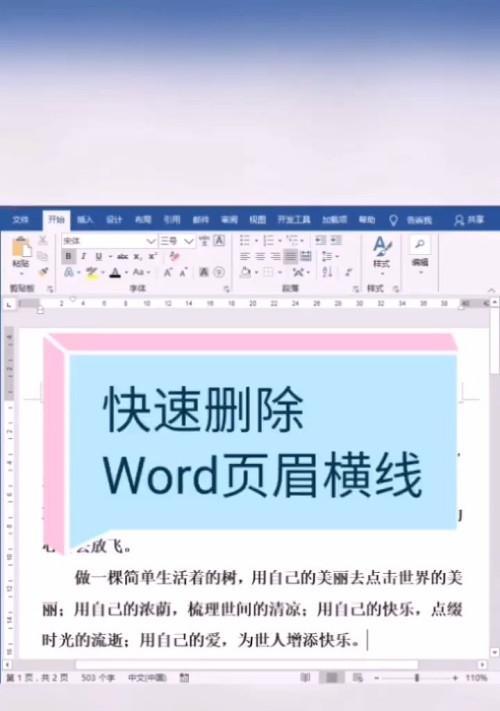Open the 文件 (File) tab
The width and height of the screenshot is (500, 711).
(20, 220)
